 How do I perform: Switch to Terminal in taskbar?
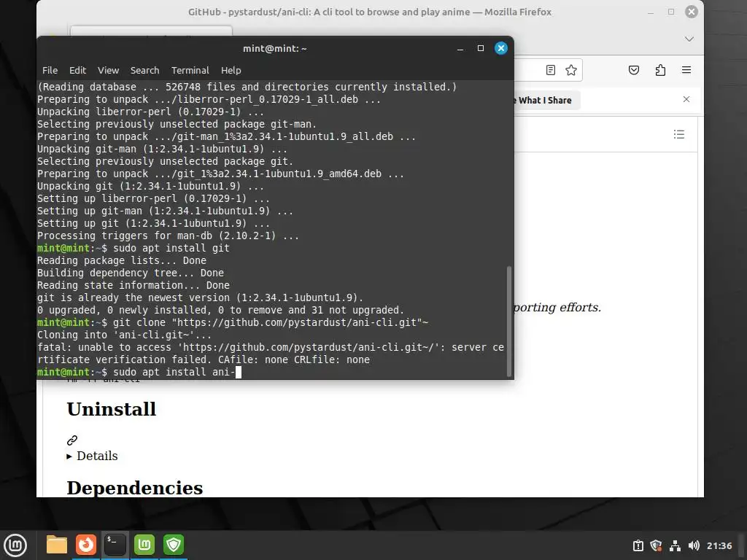click(115, 545)
